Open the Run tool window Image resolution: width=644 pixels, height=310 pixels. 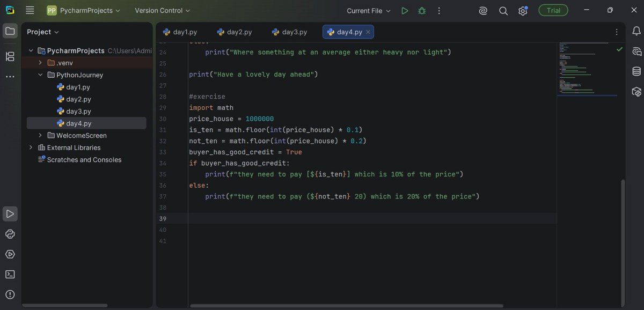click(10, 213)
